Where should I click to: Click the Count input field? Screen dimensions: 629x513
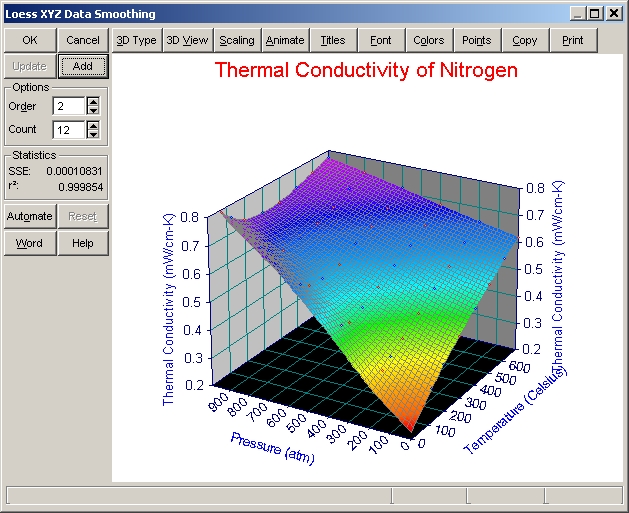coord(68,129)
